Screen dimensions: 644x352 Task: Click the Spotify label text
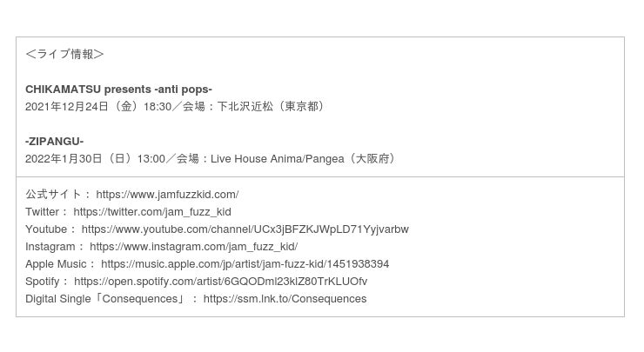pos(43,281)
